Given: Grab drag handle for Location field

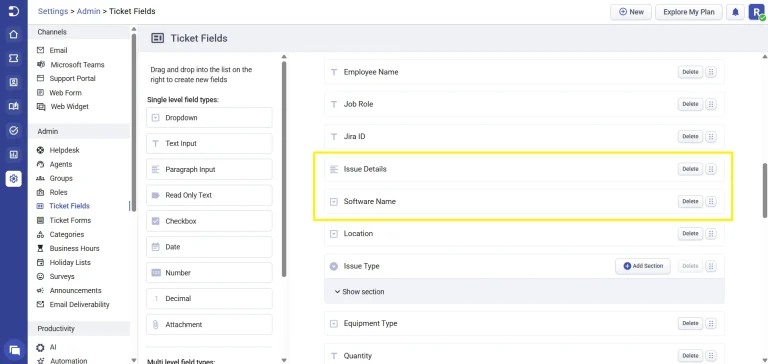Looking at the screenshot, I should point(711,234).
